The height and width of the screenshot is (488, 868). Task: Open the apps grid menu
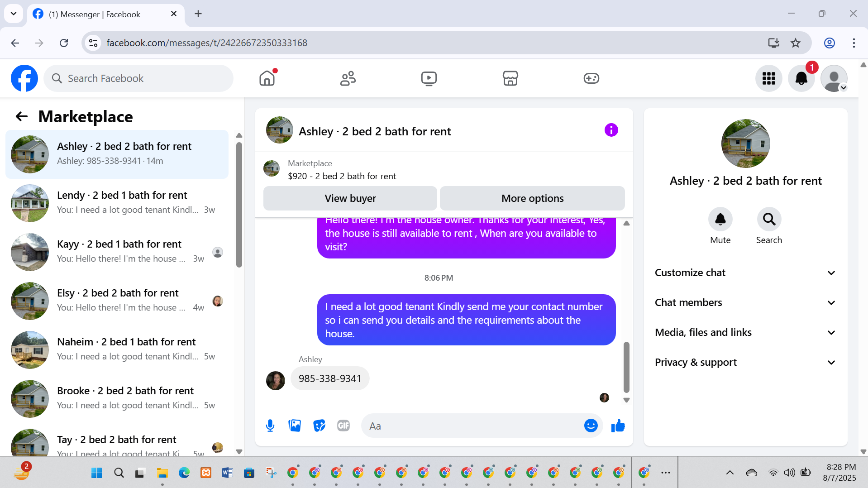tap(769, 78)
